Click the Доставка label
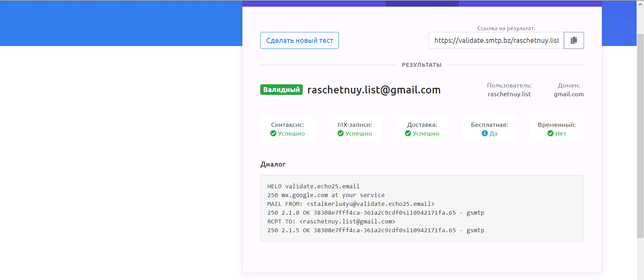This screenshot has height=280, width=644. [x=422, y=125]
